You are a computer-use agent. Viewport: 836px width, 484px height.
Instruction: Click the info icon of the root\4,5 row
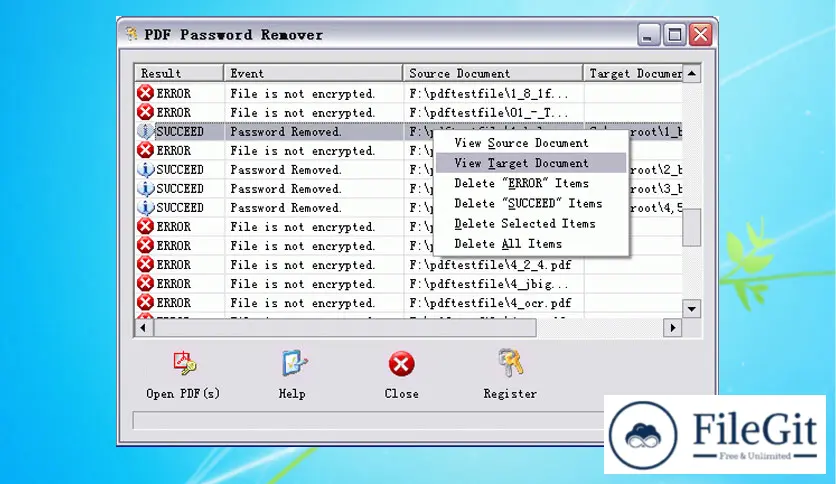[145, 208]
